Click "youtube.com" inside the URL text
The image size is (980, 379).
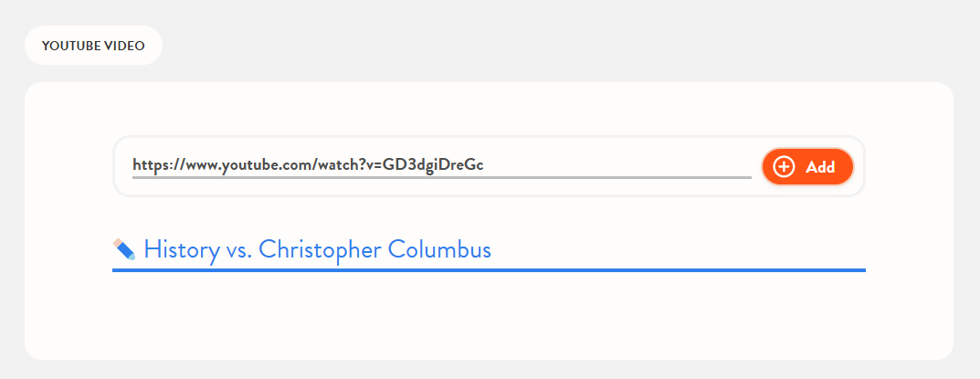click(x=265, y=165)
